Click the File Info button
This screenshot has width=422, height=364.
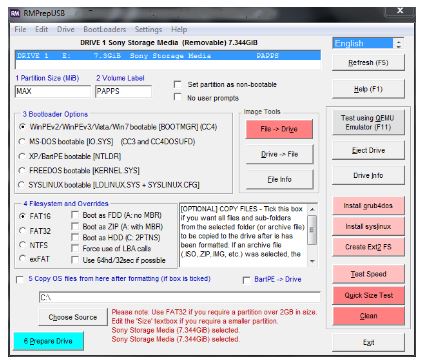coord(279,179)
